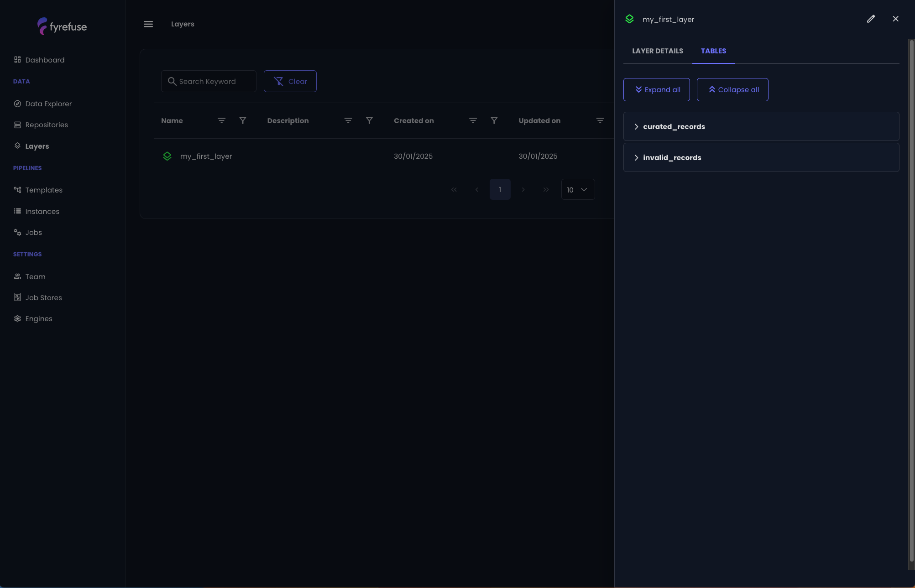915x588 pixels.
Task: Open the Description column filter funnel
Action: 370,120
